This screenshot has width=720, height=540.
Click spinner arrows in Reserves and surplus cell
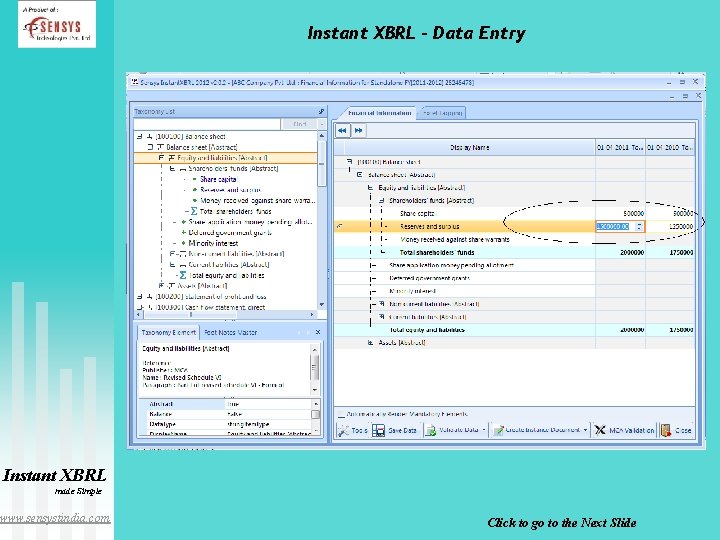(x=639, y=226)
